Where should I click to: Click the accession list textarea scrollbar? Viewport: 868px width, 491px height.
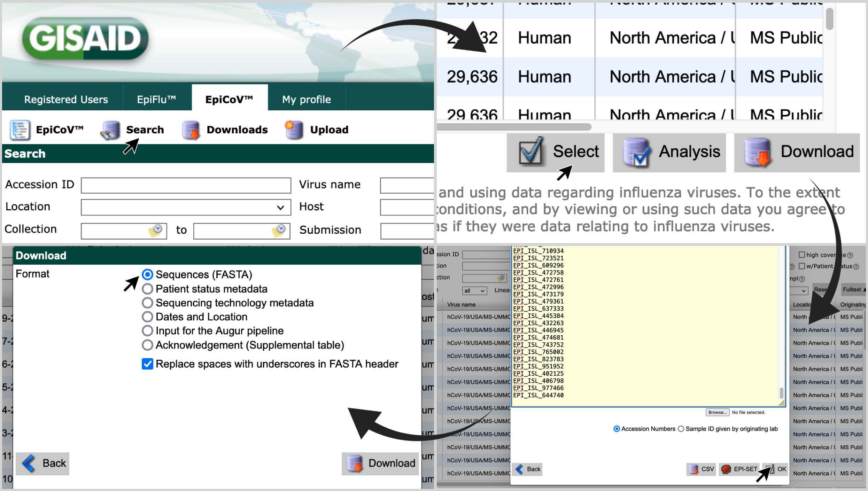tap(782, 393)
